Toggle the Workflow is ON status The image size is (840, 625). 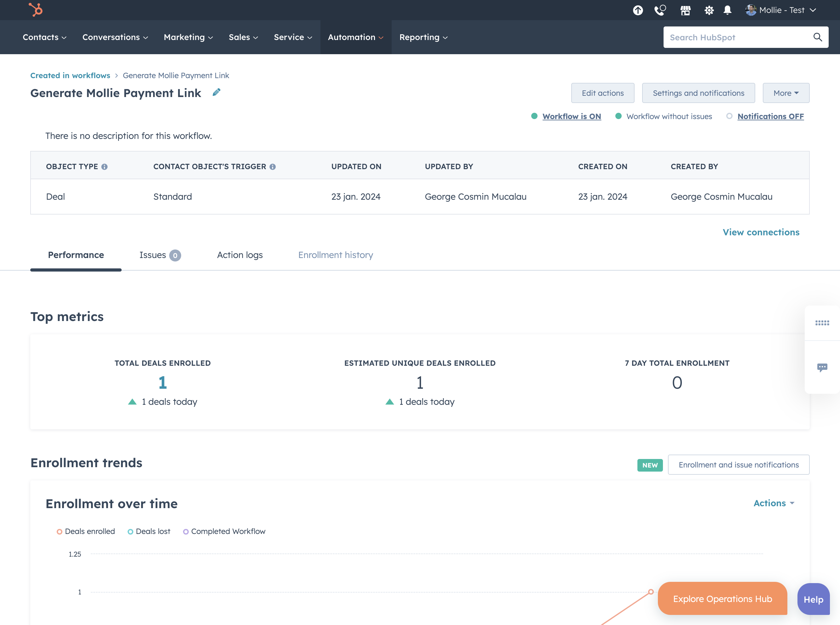pos(572,117)
